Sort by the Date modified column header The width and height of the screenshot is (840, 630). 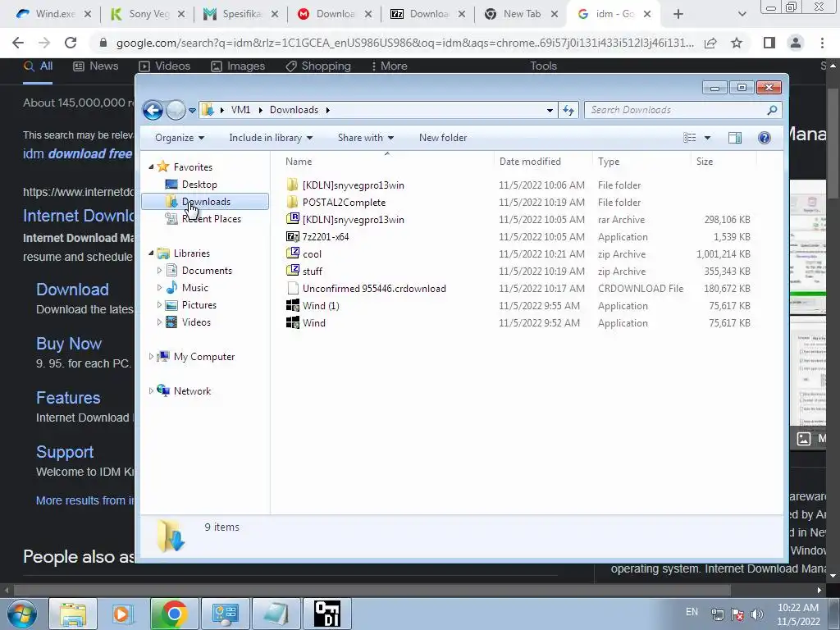pos(530,162)
